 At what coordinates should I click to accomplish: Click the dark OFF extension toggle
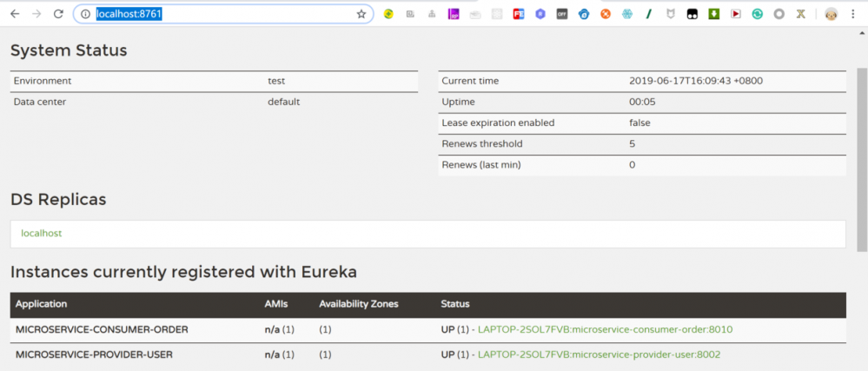562,14
